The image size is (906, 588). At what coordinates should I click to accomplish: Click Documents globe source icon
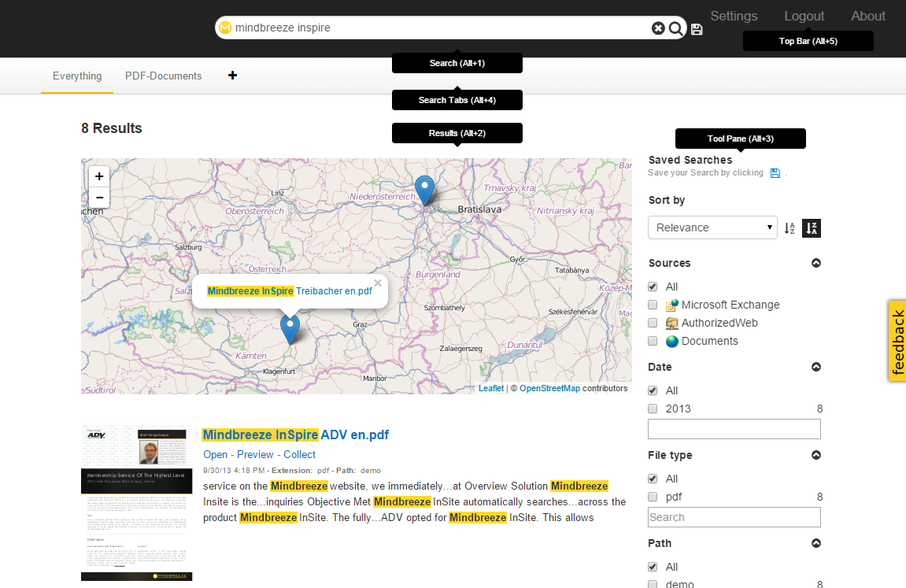coord(672,342)
